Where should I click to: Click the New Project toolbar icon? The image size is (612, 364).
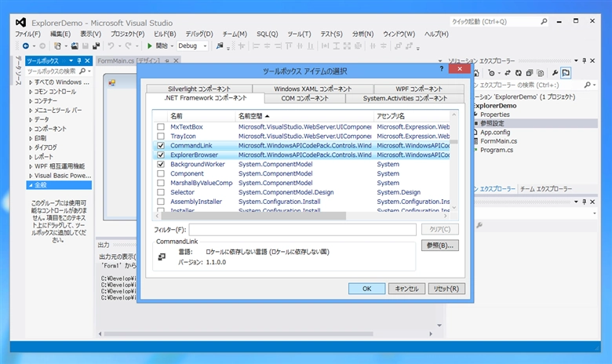57,46
